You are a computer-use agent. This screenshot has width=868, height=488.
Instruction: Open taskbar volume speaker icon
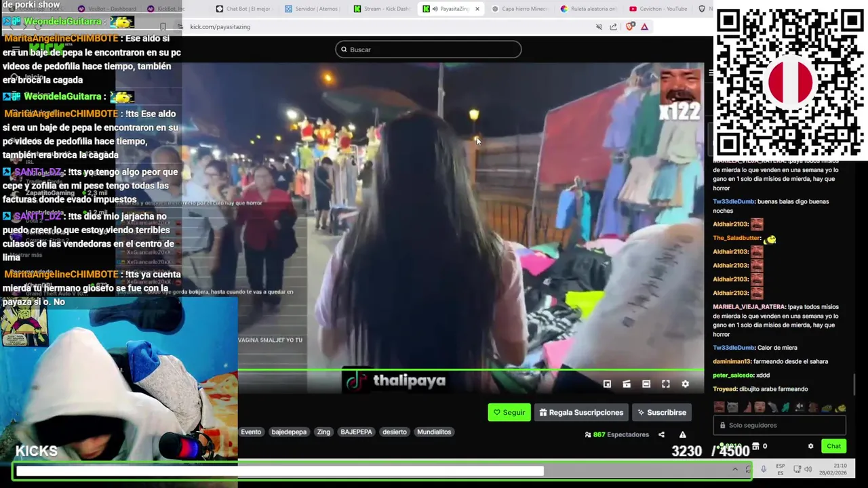(808, 469)
